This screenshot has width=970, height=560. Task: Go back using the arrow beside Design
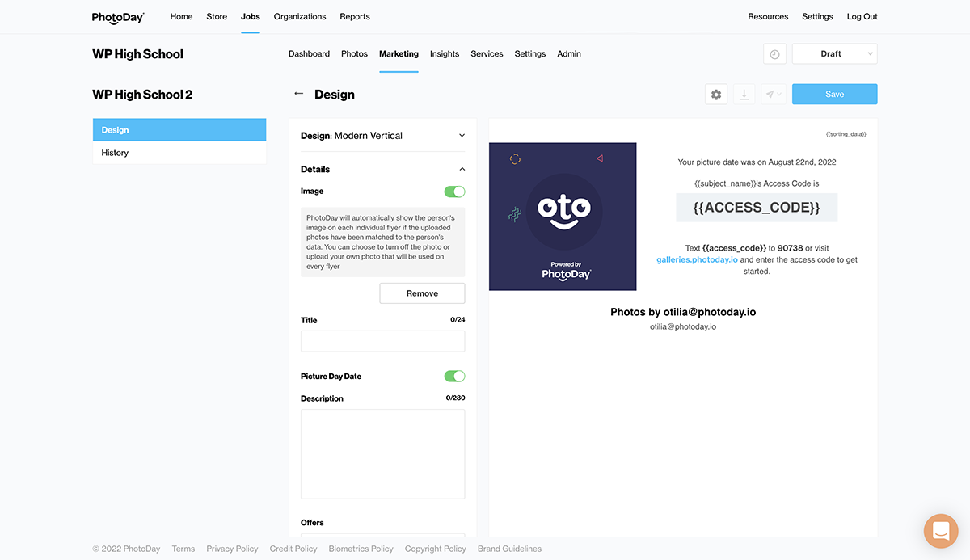pos(298,94)
